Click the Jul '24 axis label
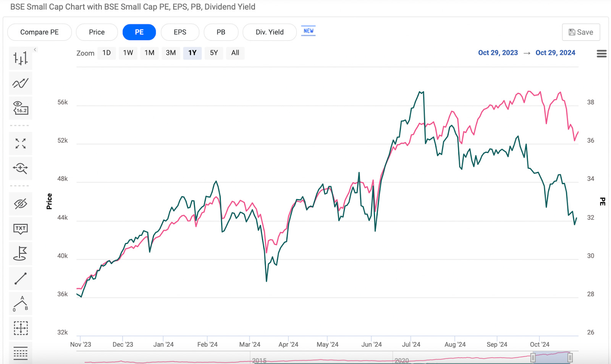This screenshot has height=364, width=611. 411,344
